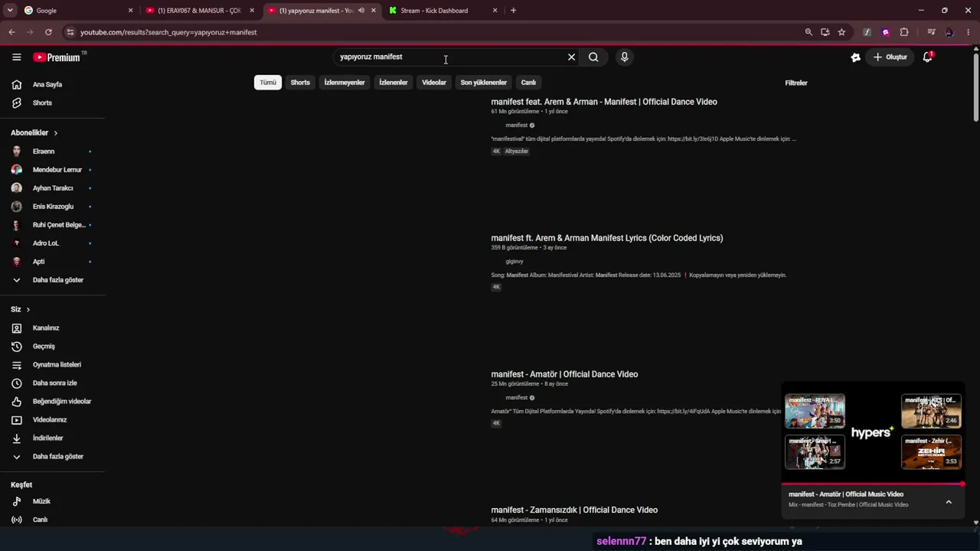980x551 pixels.
Task: Open the notifications bell
Action: (928, 57)
